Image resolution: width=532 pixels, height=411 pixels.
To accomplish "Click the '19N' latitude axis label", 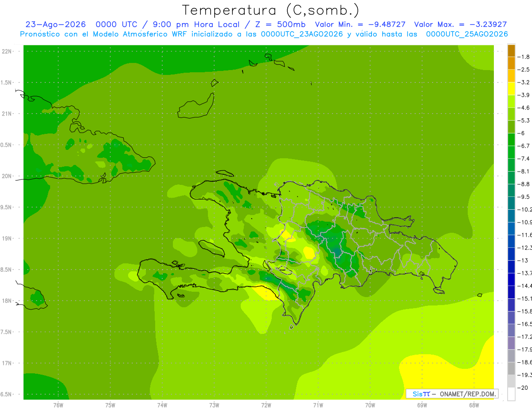I will click(x=7, y=239).
